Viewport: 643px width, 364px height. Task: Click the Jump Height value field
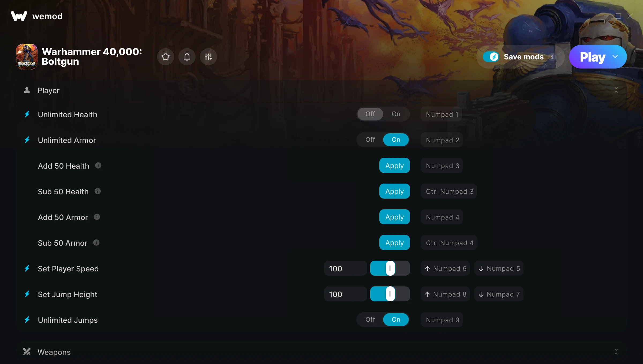pos(345,294)
